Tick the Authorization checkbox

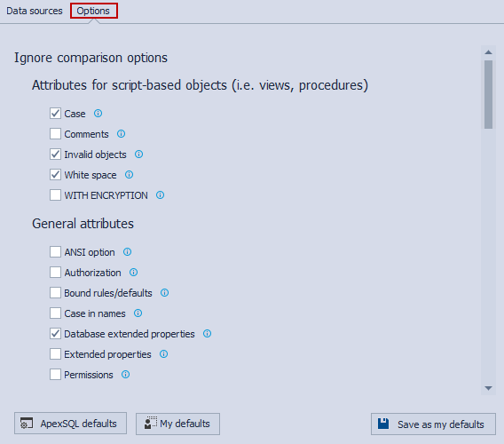55,273
